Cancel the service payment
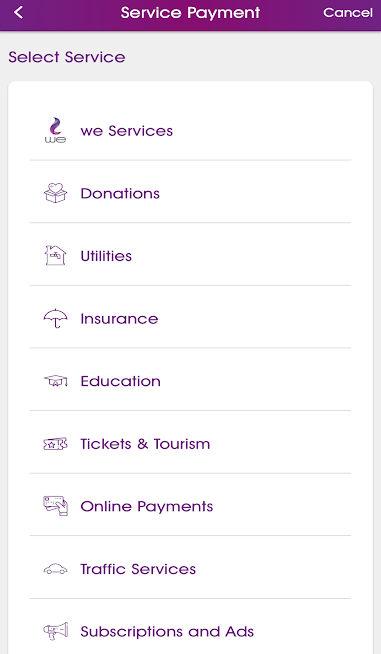381x654 pixels. point(348,13)
